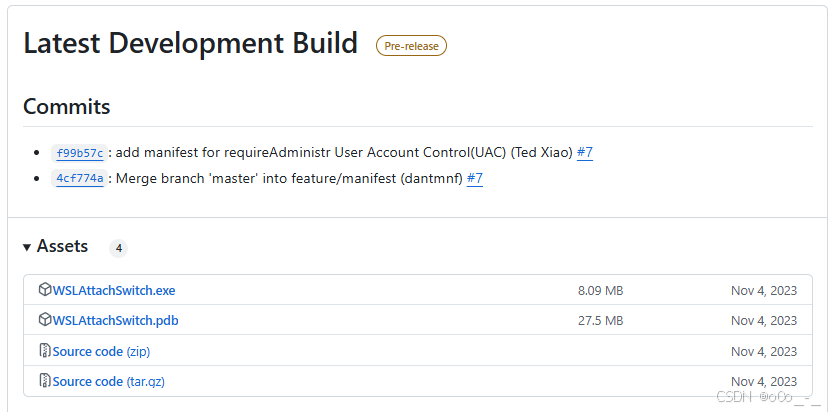The height and width of the screenshot is (412, 829).
Task: Click the package icon beside WSLAttachSwitch.exe
Action: tap(45, 290)
